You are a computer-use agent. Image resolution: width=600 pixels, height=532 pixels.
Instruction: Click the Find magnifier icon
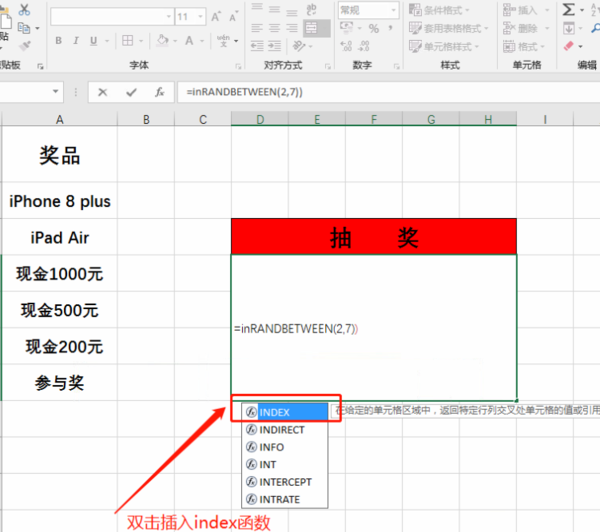click(595, 28)
